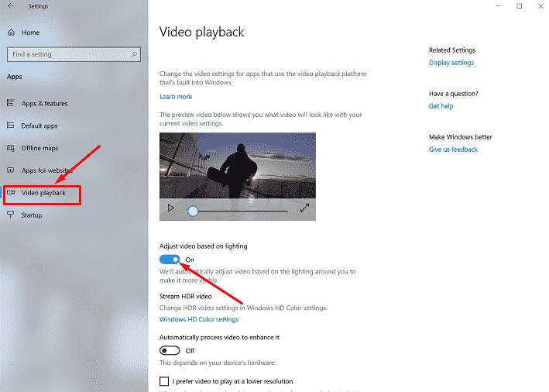Image resolution: width=549 pixels, height=392 pixels.
Task: Click the Get help link
Action: pyautogui.click(x=441, y=106)
